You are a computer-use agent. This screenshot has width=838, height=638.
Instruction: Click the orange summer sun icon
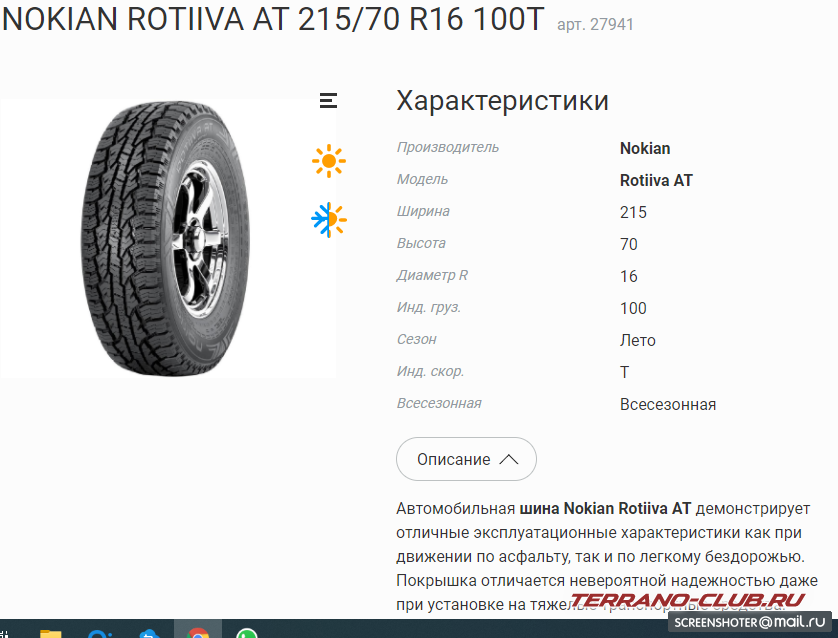tap(329, 161)
